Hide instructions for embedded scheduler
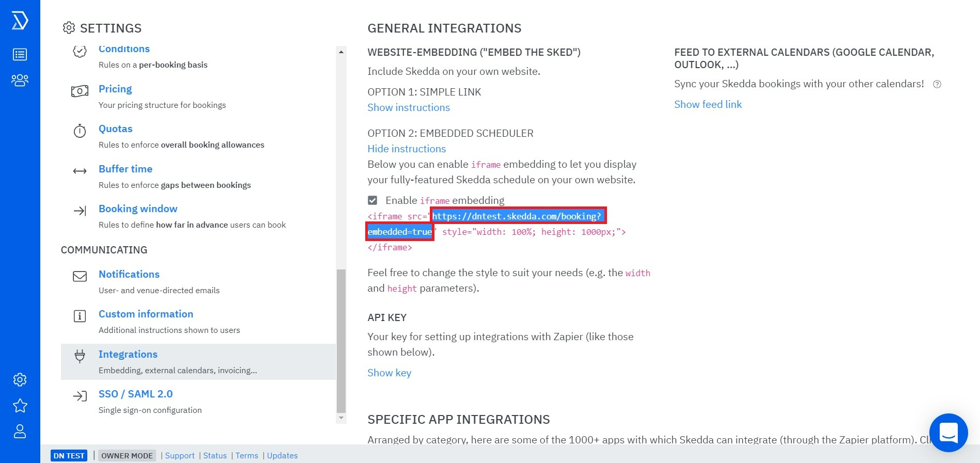This screenshot has width=980, height=463. click(407, 149)
